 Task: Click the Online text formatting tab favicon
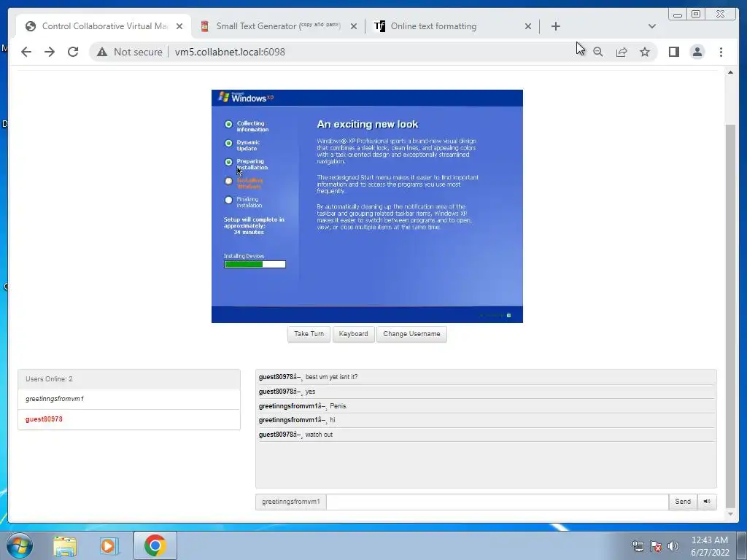(379, 26)
